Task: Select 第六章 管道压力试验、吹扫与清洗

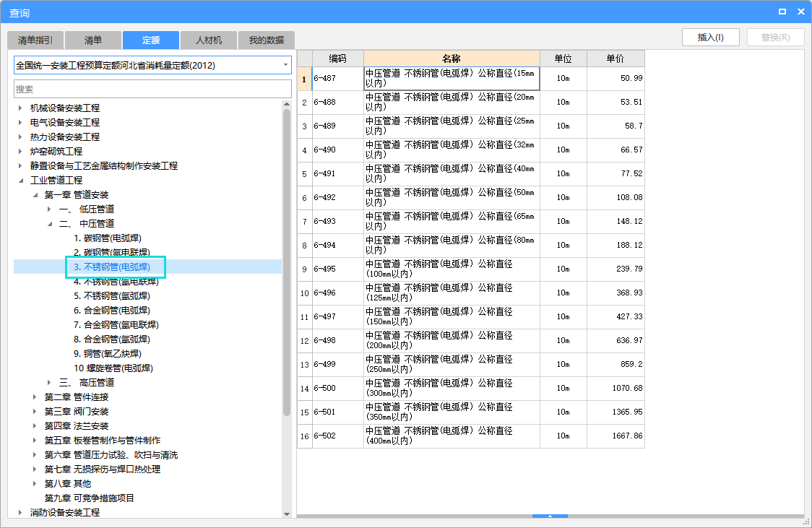Action: click(111, 455)
